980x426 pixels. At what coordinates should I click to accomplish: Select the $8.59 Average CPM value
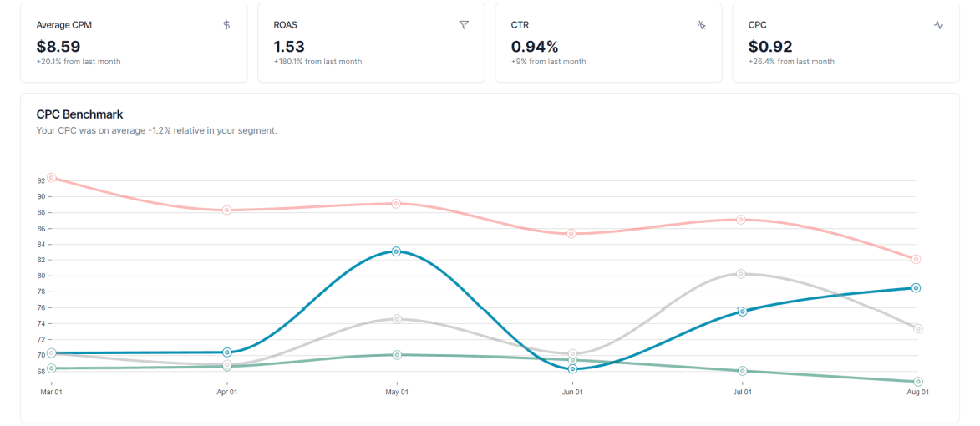(58, 46)
